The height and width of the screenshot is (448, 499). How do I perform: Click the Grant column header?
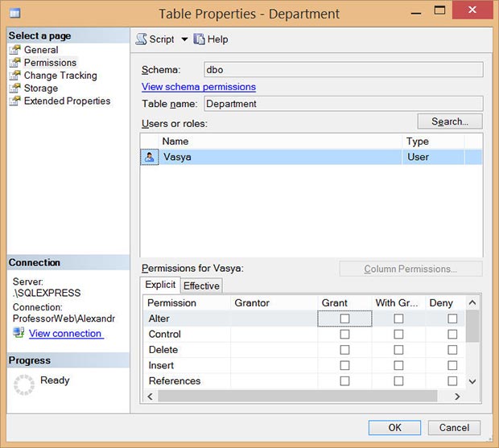click(344, 302)
